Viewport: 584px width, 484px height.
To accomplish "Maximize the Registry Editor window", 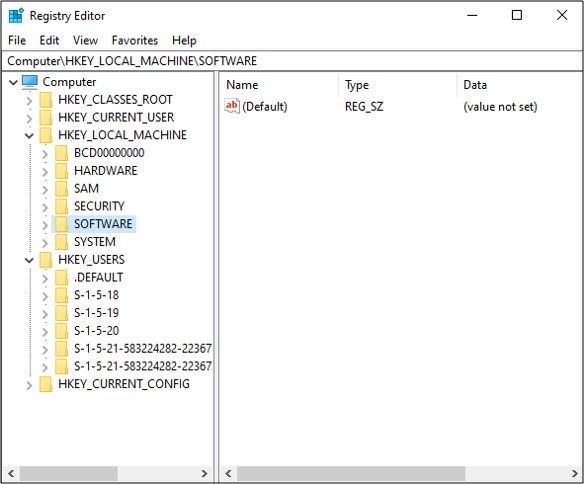I will pos(517,15).
